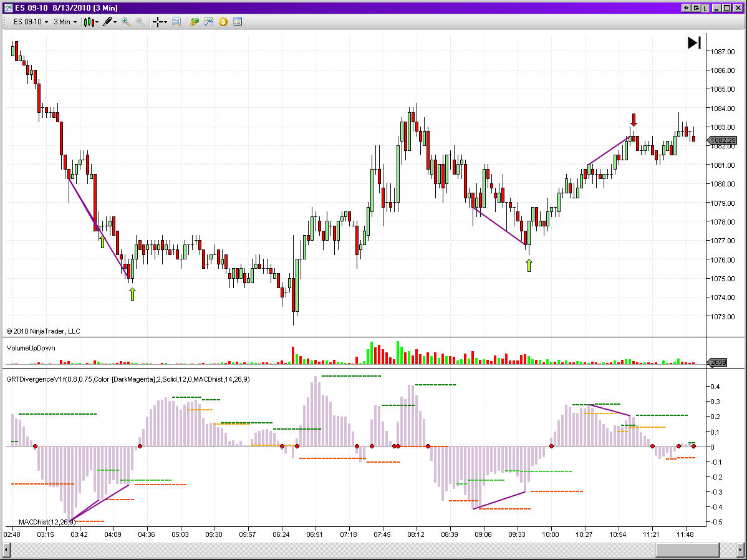This screenshot has width=747, height=560.
Task: Click the zoom frame icon in toolbar
Action: pyautogui.click(x=176, y=22)
